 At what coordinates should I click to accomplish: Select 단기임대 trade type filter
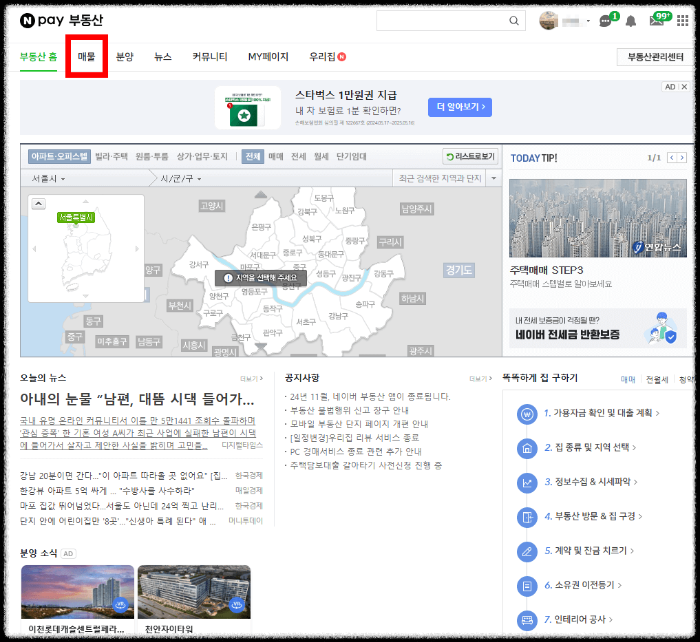pos(351,156)
